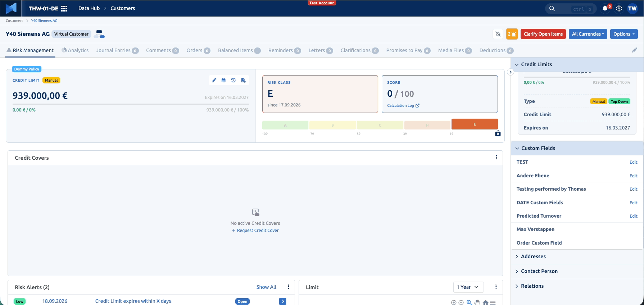Open notifications bell icon

[605, 8]
